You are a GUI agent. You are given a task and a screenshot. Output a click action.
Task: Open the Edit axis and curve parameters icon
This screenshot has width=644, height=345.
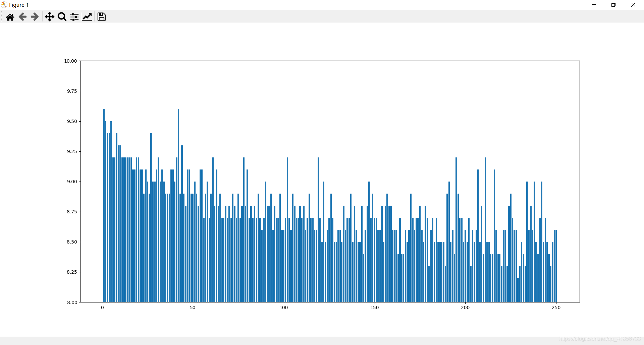point(87,17)
